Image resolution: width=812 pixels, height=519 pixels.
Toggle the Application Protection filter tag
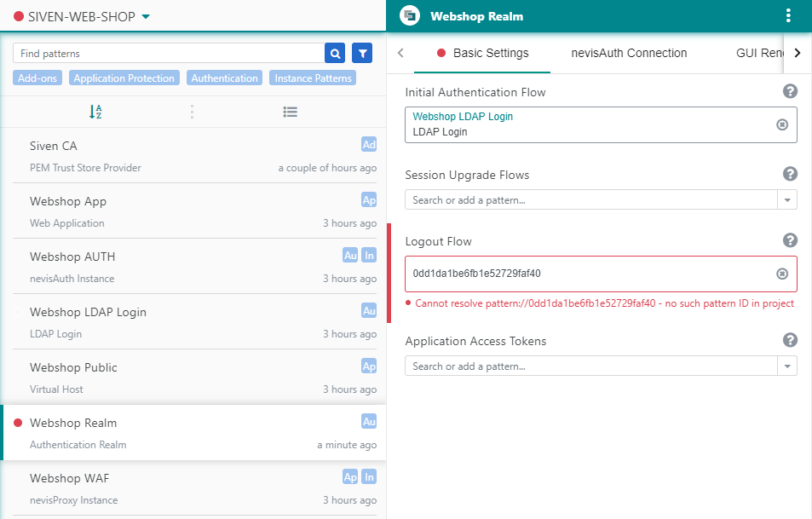(x=124, y=78)
